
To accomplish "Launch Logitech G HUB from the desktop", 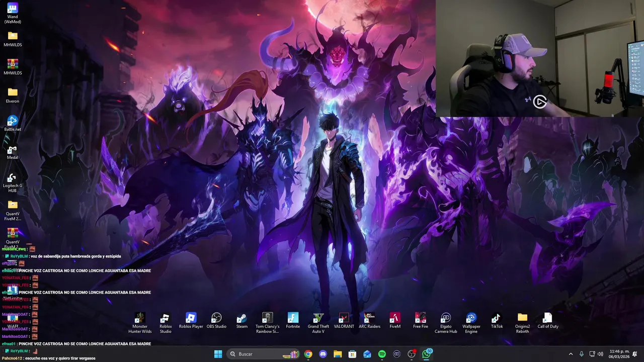I will click(13, 183).
